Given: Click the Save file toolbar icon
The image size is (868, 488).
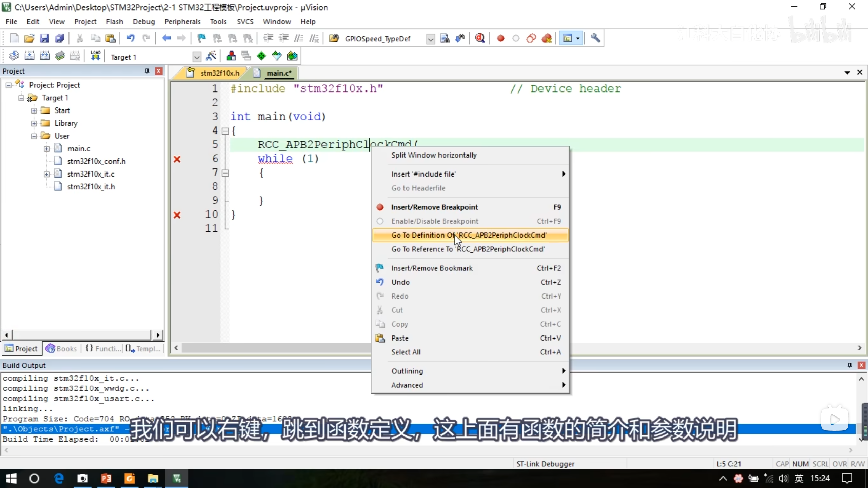Looking at the screenshot, I should [44, 38].
